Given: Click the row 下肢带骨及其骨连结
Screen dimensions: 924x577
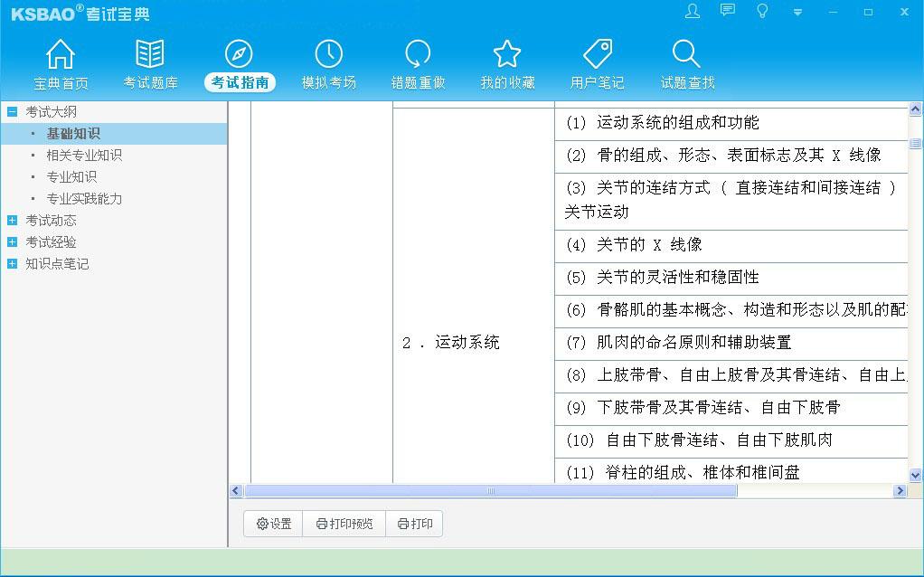Looking at the screenshot, I should pyautogui.click(x=731, y=409).
